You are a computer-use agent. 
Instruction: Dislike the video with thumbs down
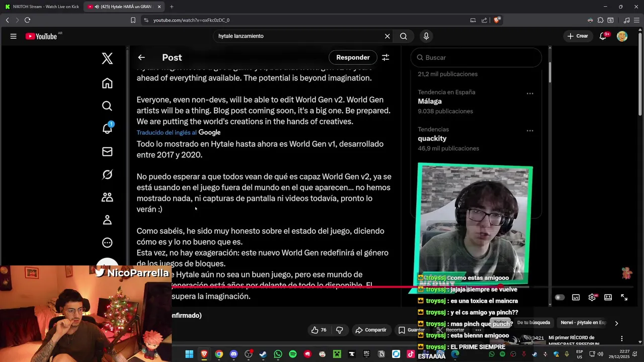pyautogui.click(x=340, y=330)
